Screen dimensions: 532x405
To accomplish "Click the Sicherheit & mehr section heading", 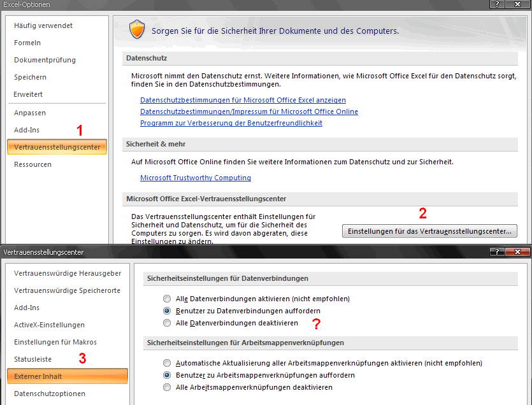I will click(155, 144).
